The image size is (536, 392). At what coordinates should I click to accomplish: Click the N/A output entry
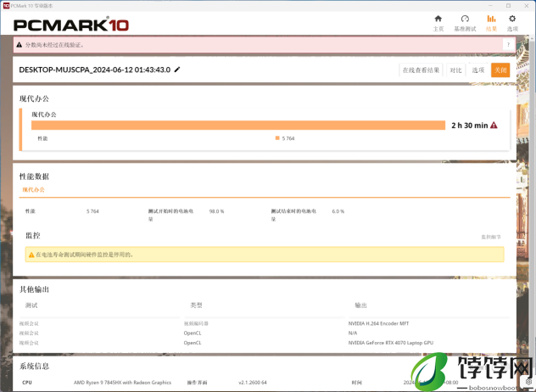pyautogui.click(x=353, y=333)
